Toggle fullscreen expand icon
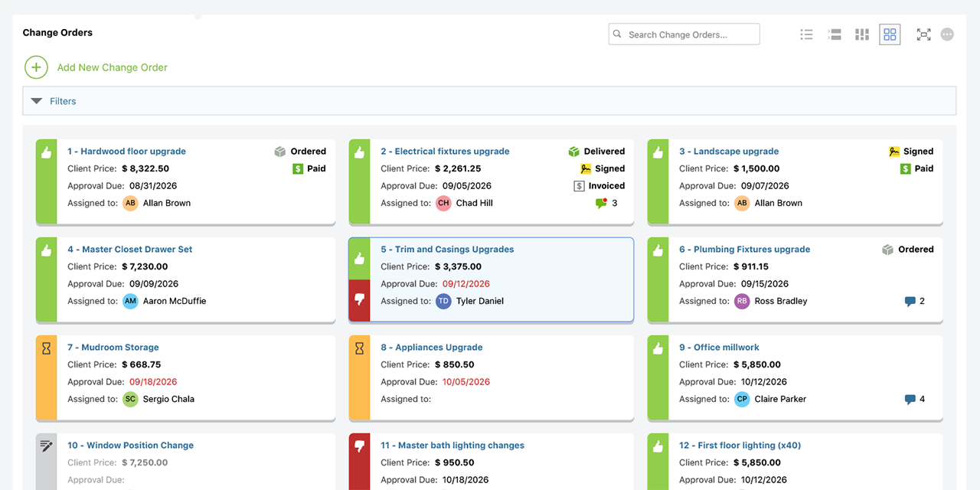 (924, 34)
